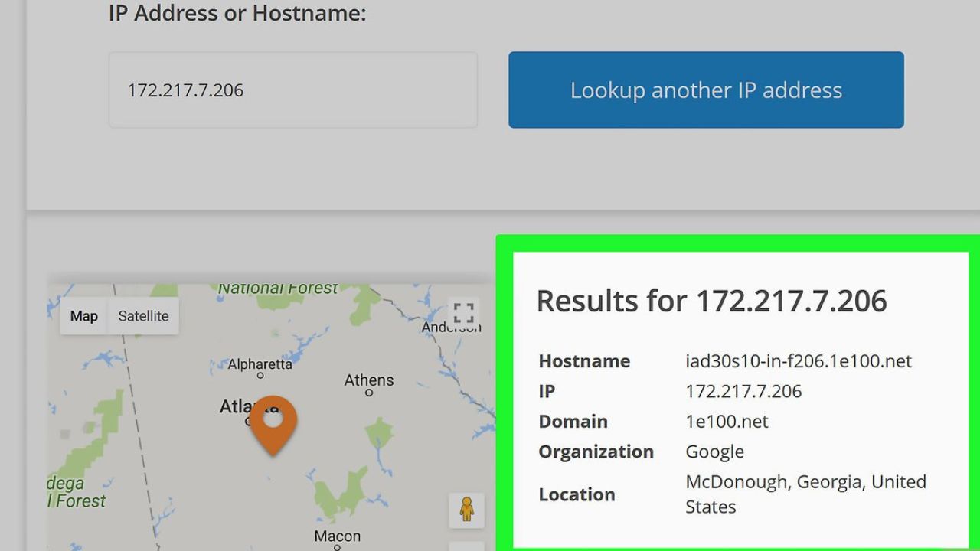The height and width of the screenshot is (551, 980).
Task: Focus the IP address input field
Action: tap(293, 90)
